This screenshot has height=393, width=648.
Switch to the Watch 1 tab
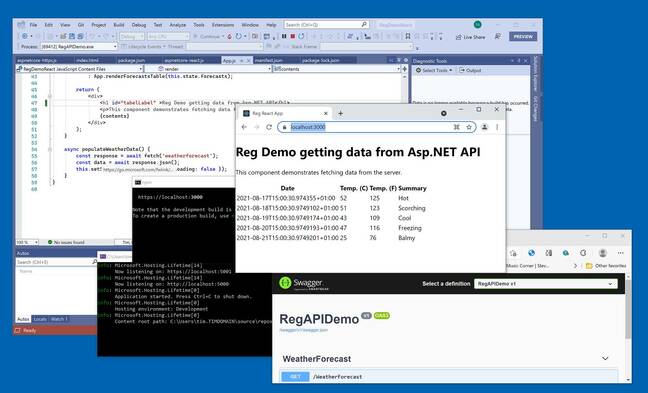coord(59,319)
